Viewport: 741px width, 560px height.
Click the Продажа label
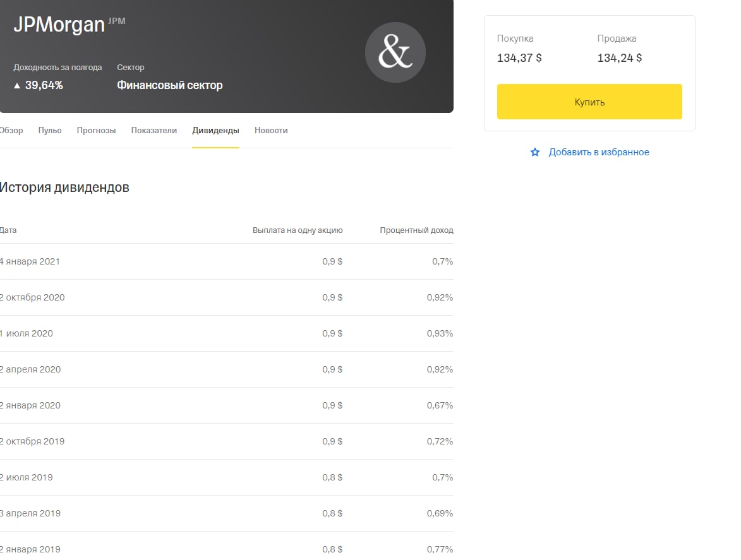617,39
